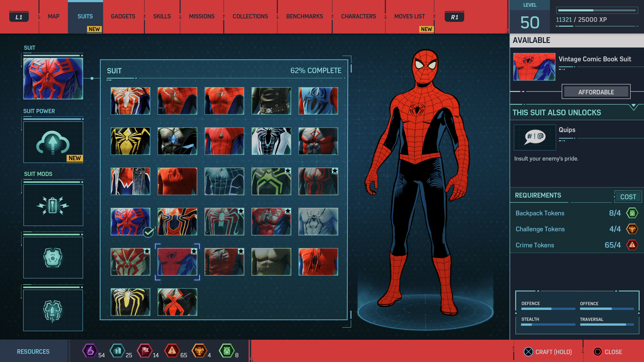Click the AFFORDABLE status button

pyautogui.click(x=596, y=92)
